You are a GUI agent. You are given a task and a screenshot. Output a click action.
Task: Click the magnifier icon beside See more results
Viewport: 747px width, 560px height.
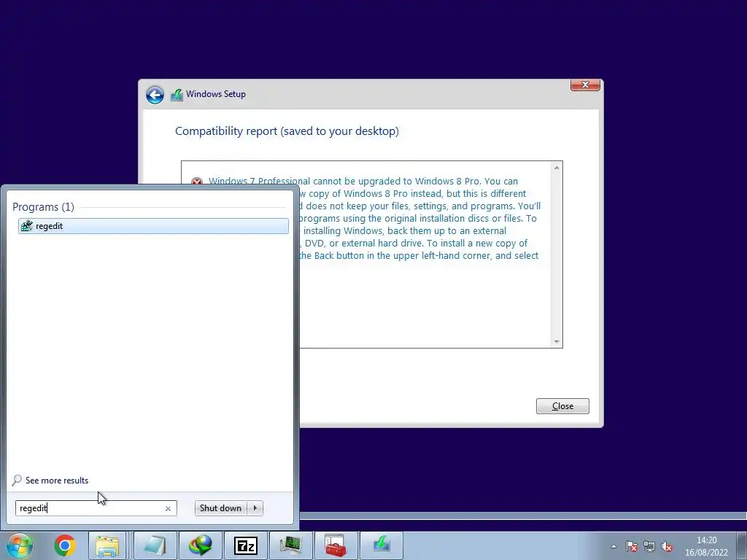pos(17,480)
